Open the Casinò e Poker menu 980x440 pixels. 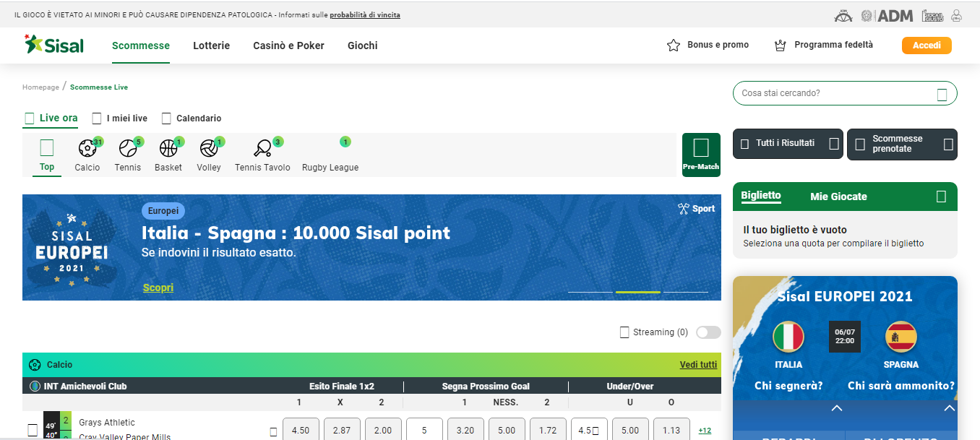(288, 46)
